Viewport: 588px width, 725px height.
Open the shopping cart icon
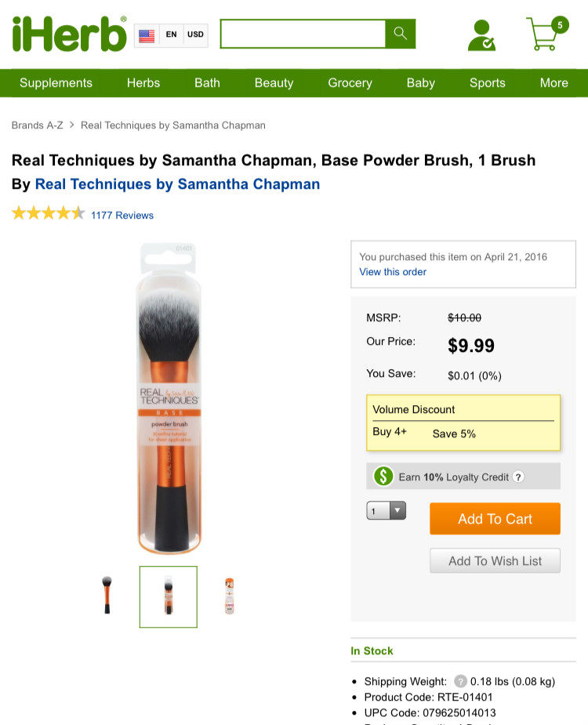(x=544, y=34)
